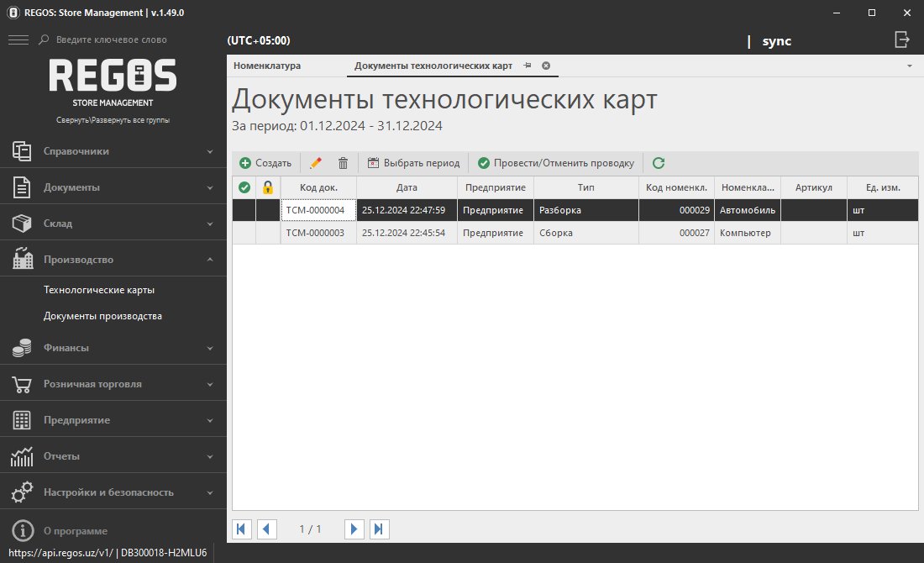
Task: Open Документы производства in sidebar
Action: pos(102,316)
